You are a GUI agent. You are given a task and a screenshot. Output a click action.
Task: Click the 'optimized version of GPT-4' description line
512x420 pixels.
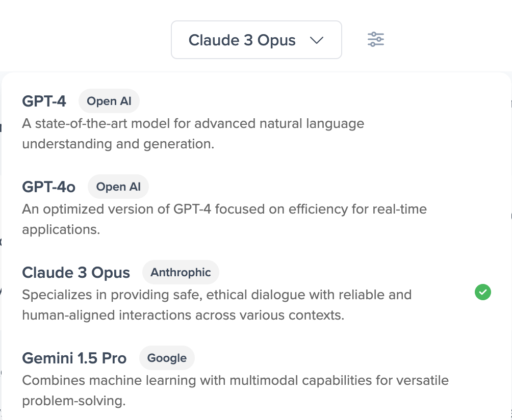tap(224, 209)
